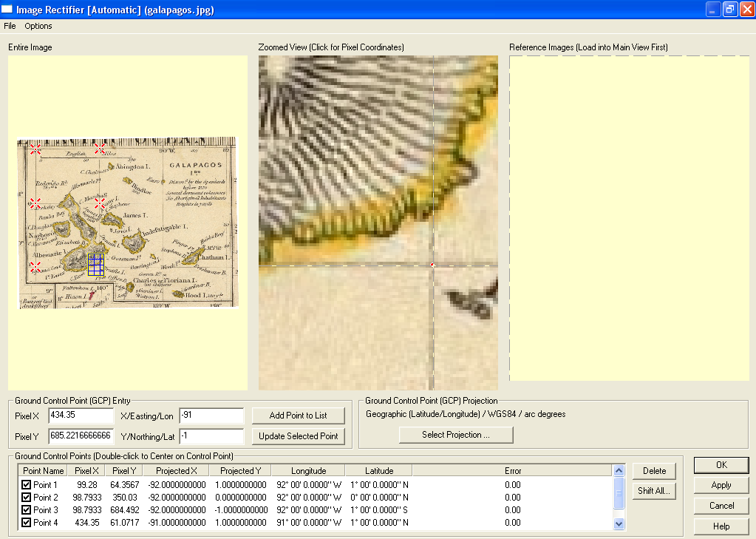Click the Pixel Y column header
Image resolution: width=756 pixels, height=539 pixels.
tap(123, 471)
